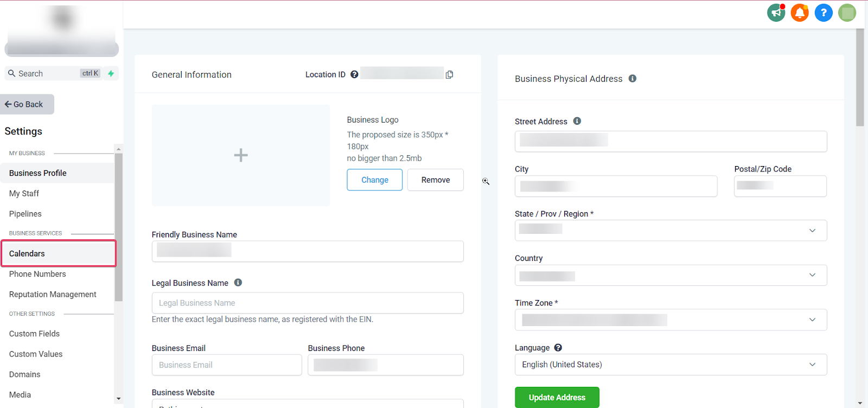Click the General Information heading
Screen dimensions: 868x408
(x=192, y=75)
